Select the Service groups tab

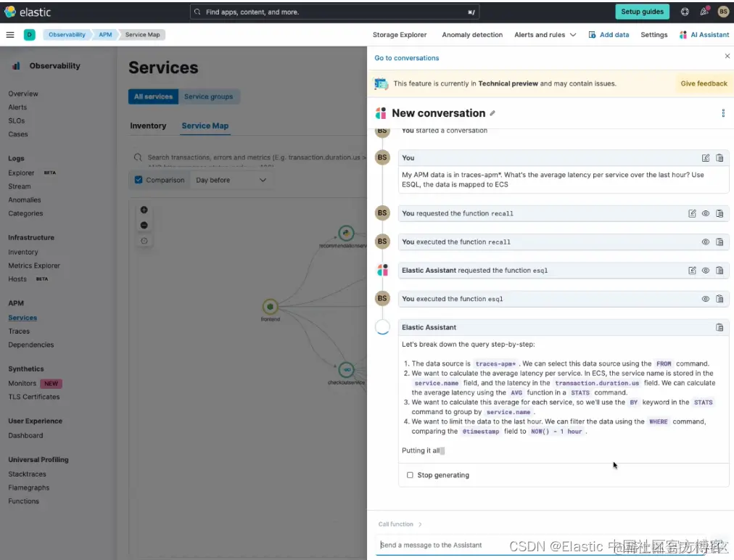click(x=209, y=97)
